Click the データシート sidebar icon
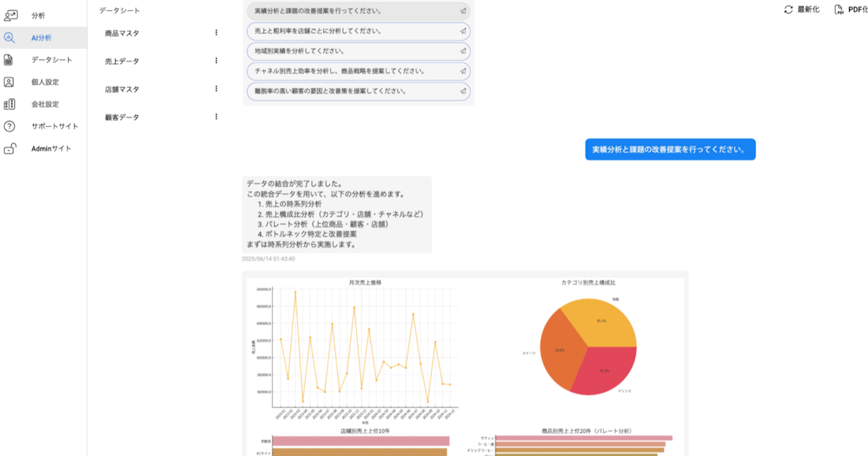Screen dimensions: 868x456 pyautogui.click(x=9, y=60)
